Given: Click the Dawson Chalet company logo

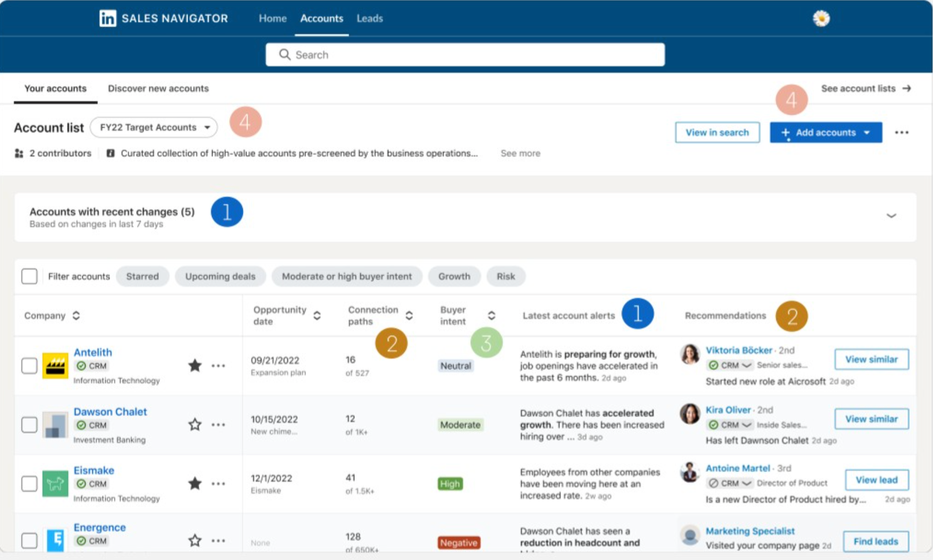Looking at the screenshot, I should point(55,425).
